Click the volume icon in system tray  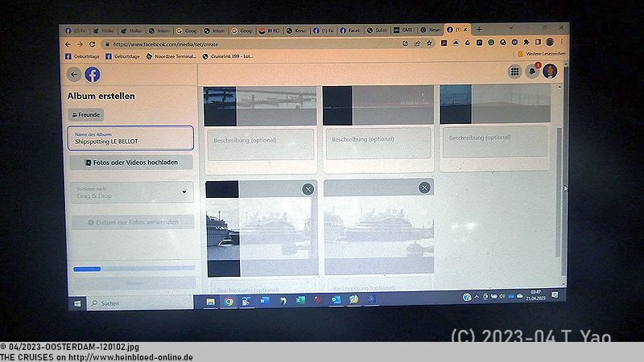(x=502, y=296)
